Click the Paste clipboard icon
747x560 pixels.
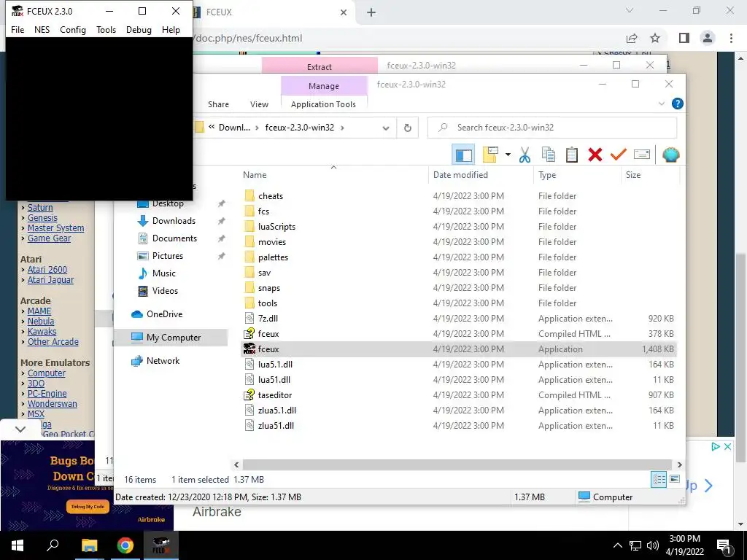click(572, 155)
